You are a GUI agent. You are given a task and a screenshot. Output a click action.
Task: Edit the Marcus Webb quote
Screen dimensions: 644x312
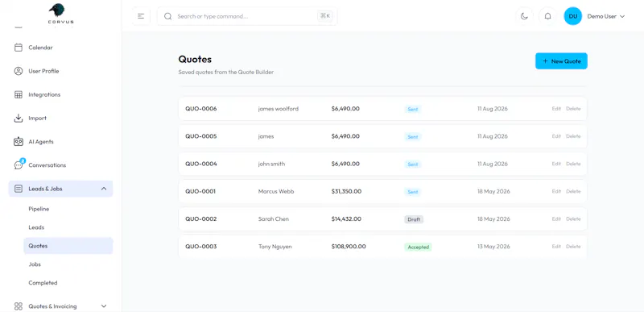(x=556, y=191)
